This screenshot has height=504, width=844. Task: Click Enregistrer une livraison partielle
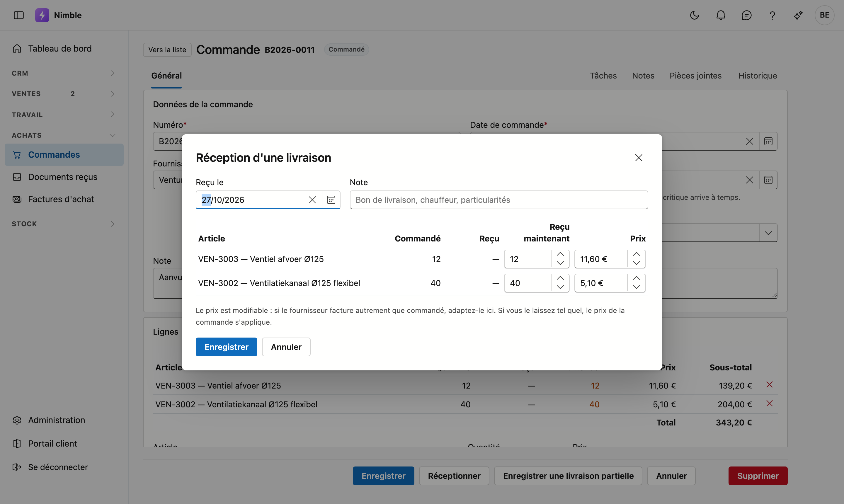tap(568, 476)
